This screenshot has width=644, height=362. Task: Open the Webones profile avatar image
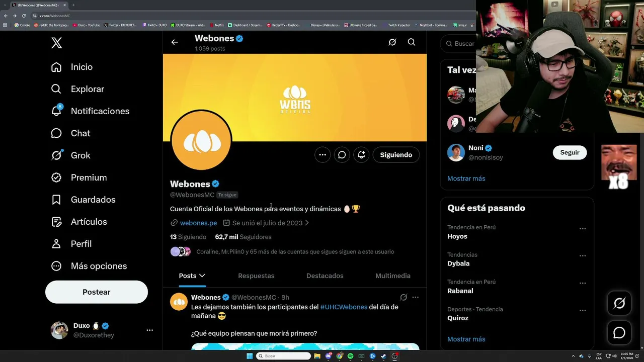[201, 141]
